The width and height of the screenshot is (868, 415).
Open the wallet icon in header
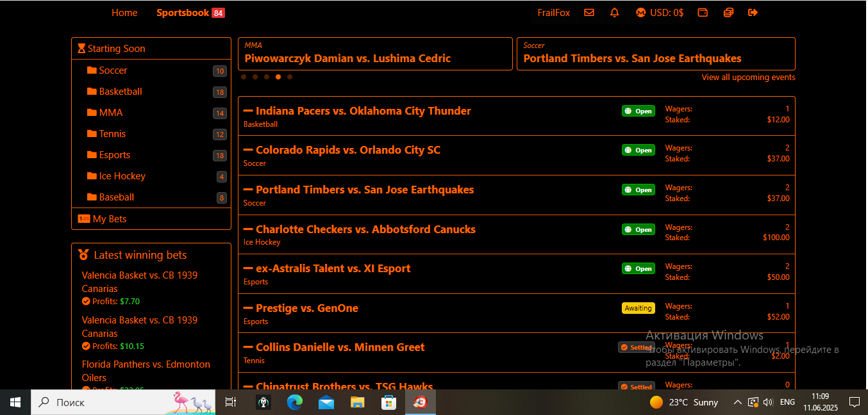[703, 13]
